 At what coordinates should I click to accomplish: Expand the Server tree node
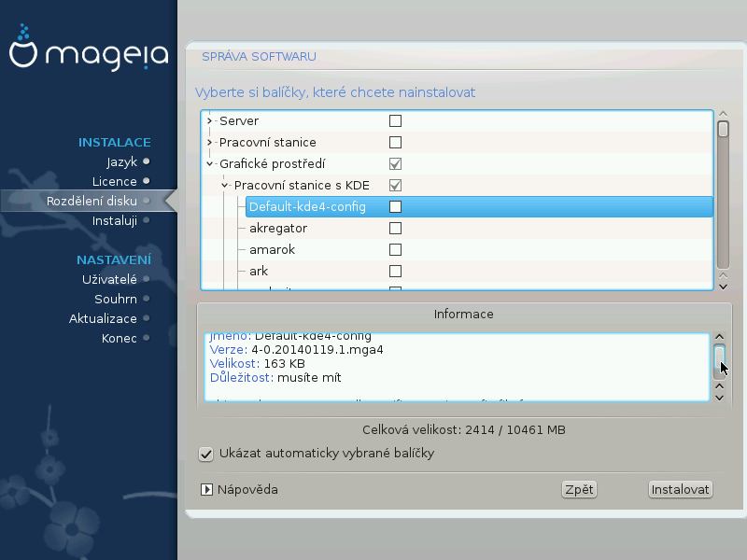[210, 121]
